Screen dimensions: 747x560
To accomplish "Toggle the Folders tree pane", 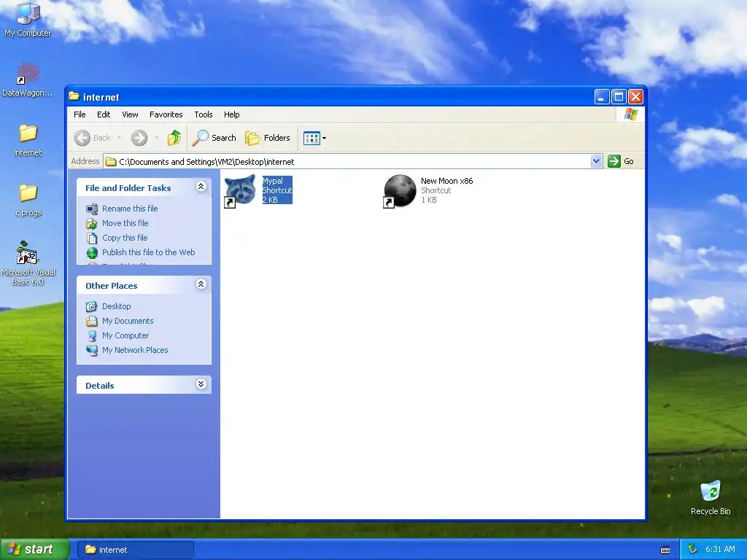I will 267,138.
